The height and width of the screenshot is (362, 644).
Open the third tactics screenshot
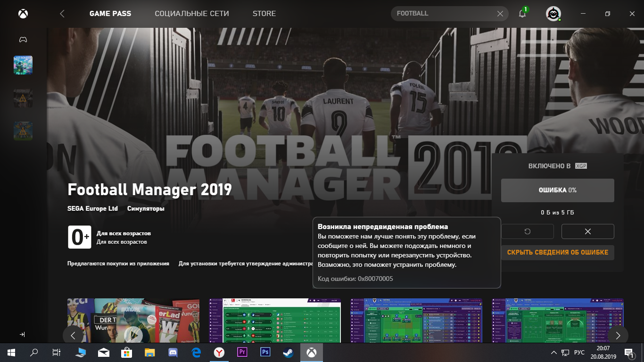[416, 321]
